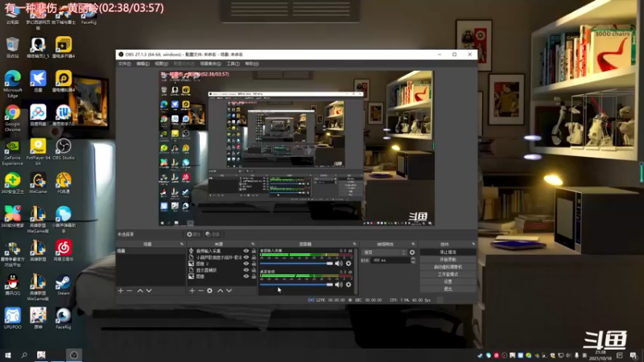Move the source up in the Sources panel
The width and height of the screenshot is (644, 362).
[x=220, y=290]
